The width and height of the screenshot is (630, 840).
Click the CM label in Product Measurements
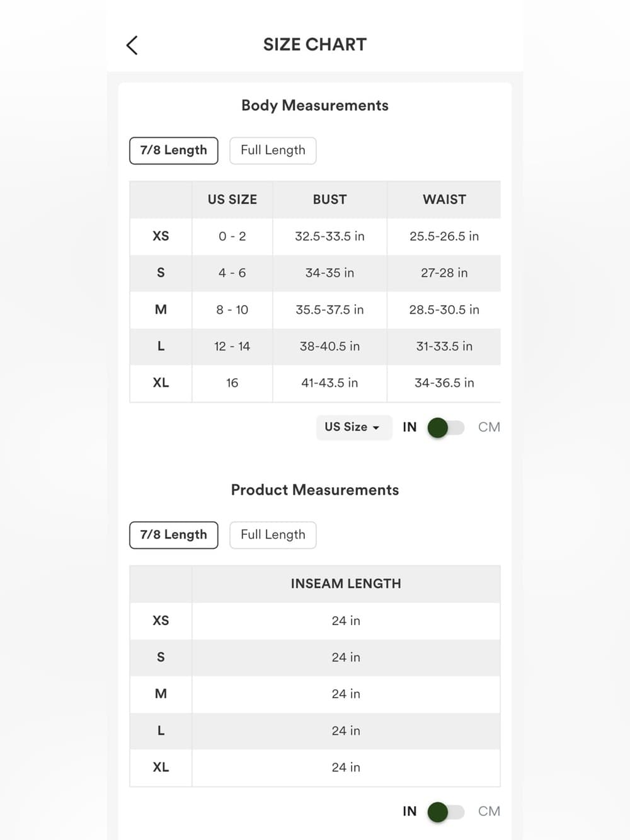(489, 812)
